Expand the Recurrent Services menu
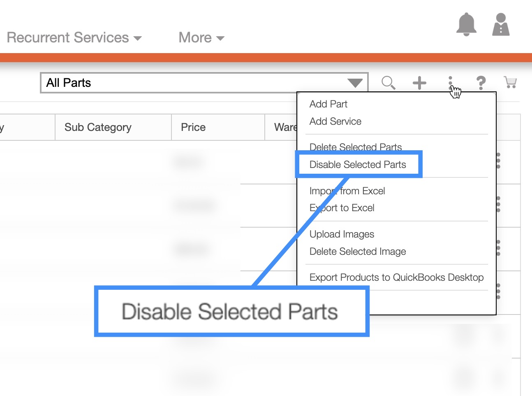Screen dimensions: 532x396 coord(74,38)
